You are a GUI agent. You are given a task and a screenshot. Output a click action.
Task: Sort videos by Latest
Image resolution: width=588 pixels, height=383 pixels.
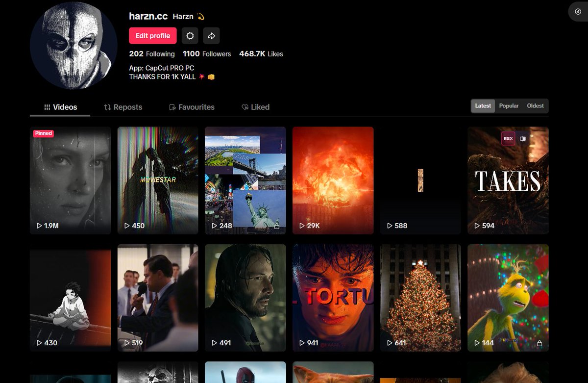(x=483, y=106)
